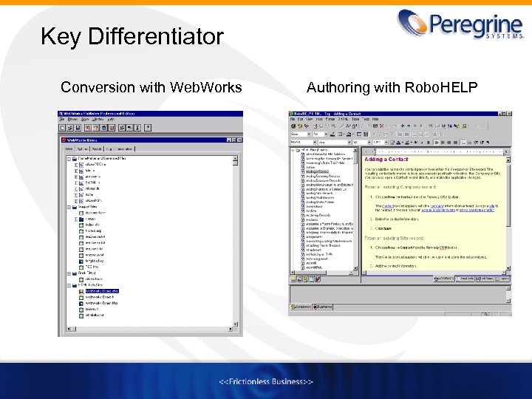Viewport: 532px width, 399px height.
Task: Collapse the Support Files node
Action: [69, 207]
